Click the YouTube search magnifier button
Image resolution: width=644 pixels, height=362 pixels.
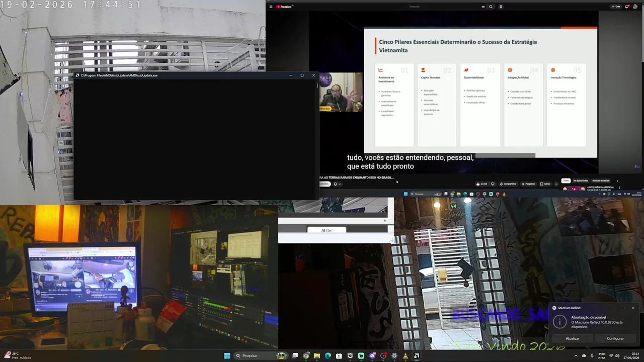click(491, 7)
